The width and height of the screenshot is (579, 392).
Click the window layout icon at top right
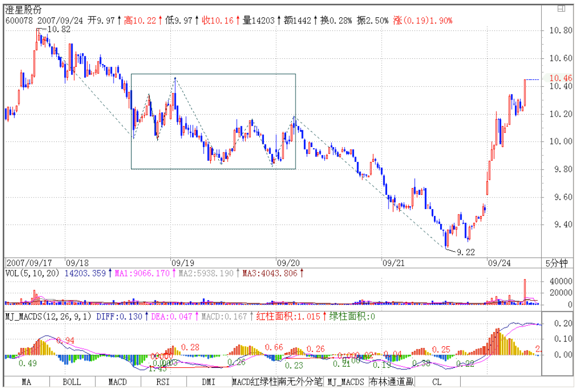point(561,8)
